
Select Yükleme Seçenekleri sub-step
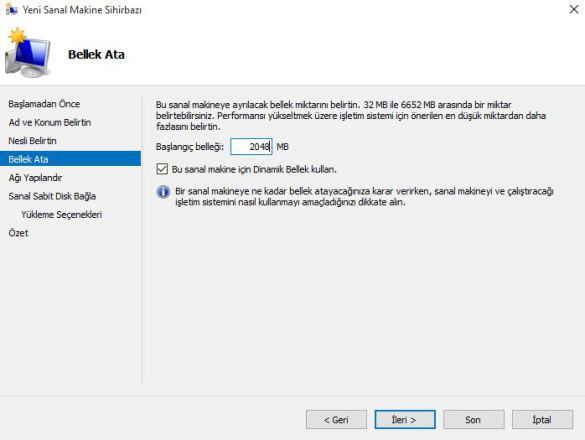(62, 215)
